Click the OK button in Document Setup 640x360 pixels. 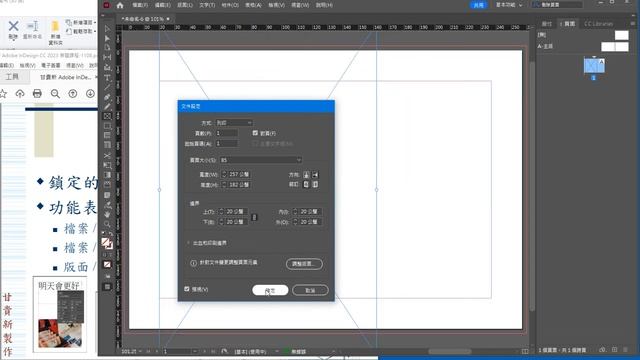[x=270, y=290]
